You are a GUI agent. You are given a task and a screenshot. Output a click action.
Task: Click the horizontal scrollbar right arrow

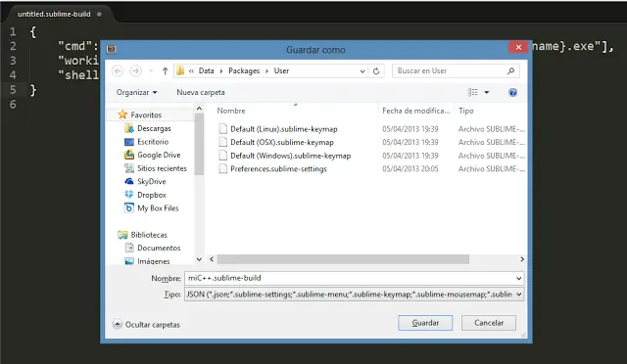point(522,259)
